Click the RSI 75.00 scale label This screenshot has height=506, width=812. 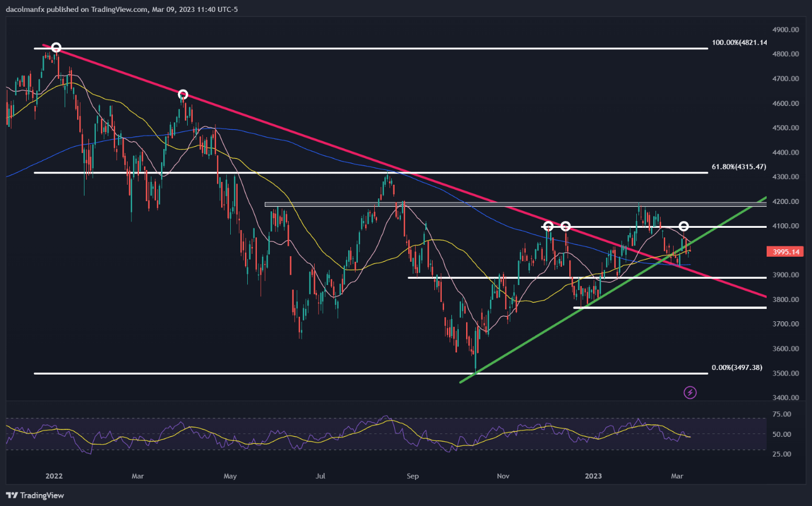pyautogui.click(x=782, y=414)
